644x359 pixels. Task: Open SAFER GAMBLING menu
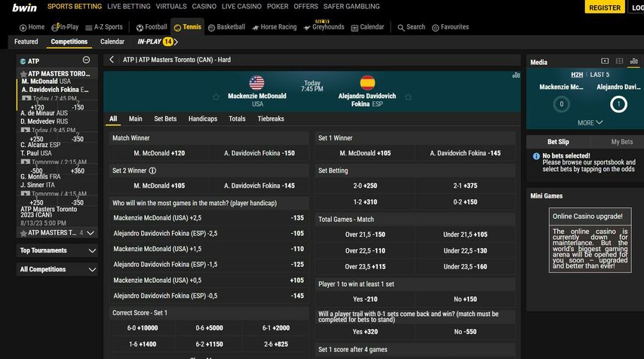351,7
